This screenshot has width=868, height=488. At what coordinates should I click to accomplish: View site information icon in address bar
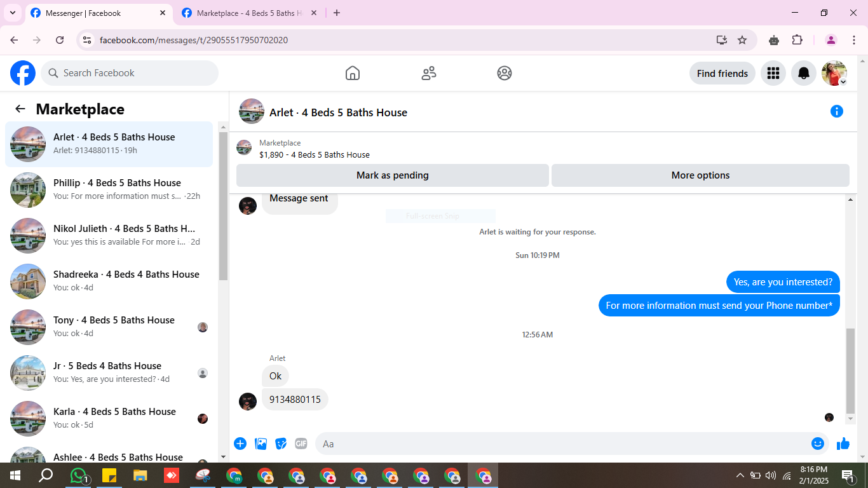[87, 40]
